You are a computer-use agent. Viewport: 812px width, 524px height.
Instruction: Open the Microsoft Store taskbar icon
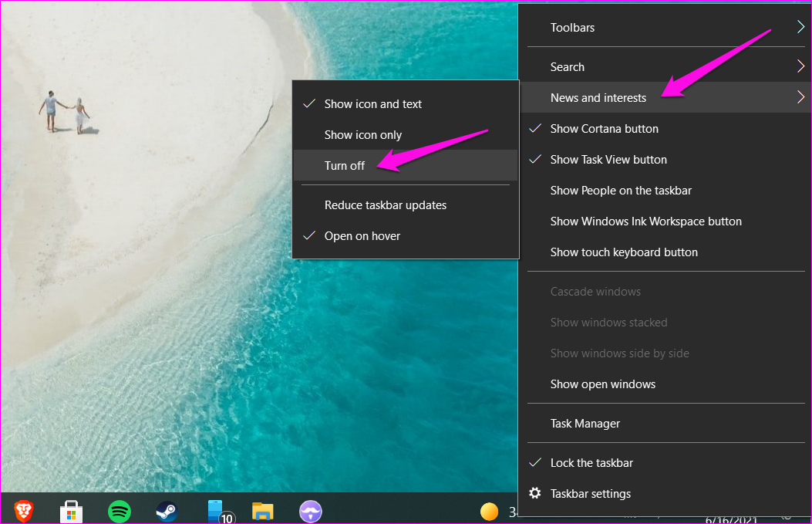[71, 511]
